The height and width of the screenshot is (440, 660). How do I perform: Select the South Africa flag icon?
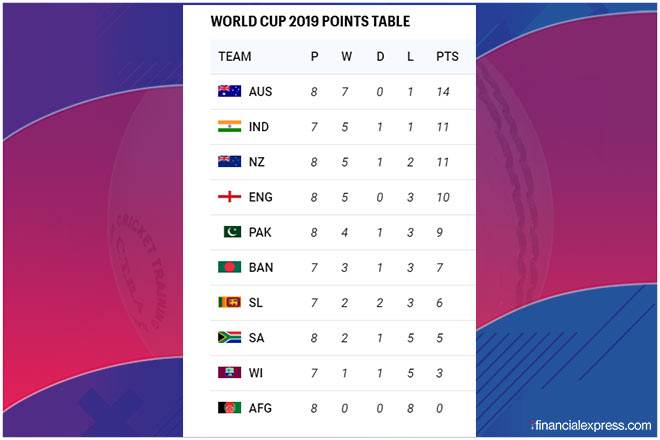click(230, 338)
